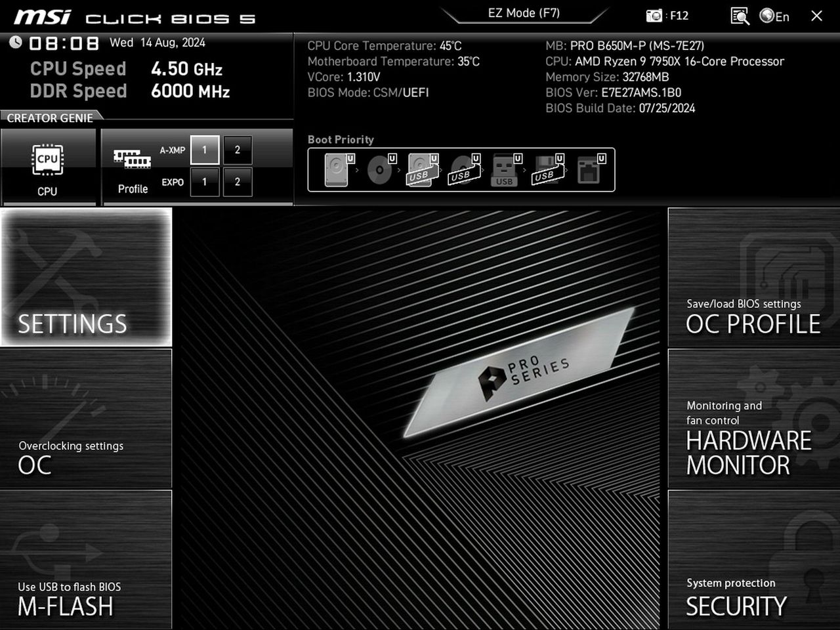
Task: Enable A-XMP profile 1
Action: [204, 150]
